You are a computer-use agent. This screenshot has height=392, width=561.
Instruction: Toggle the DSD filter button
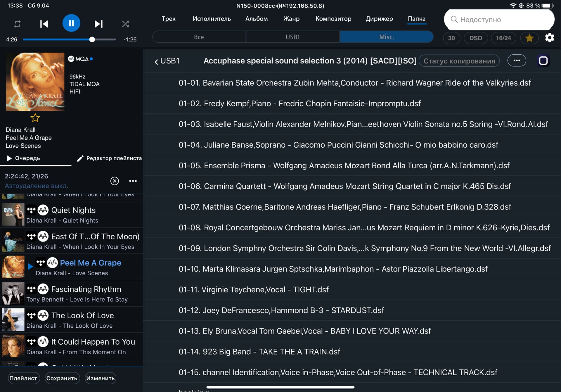tap(475, 38)
